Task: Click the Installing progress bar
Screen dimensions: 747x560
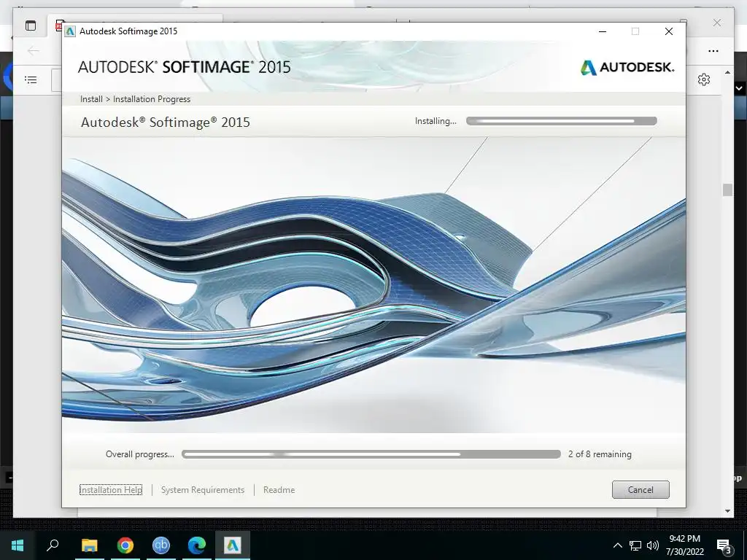Action: coord(562,121)
